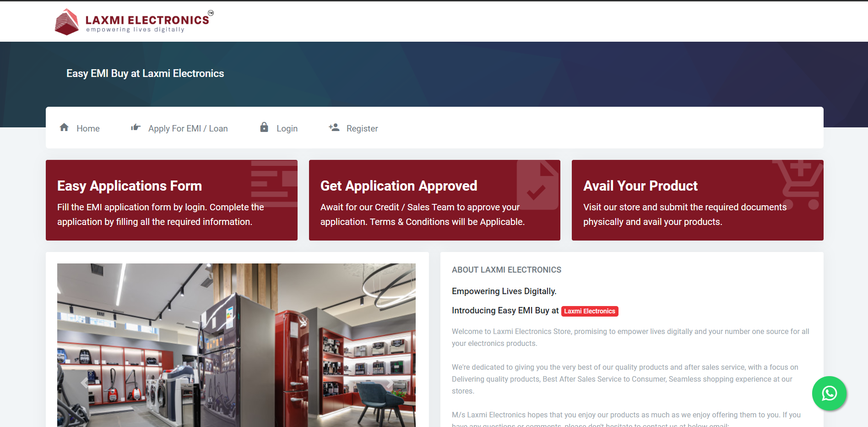
Task: Click the padlock icon beside Login
Action: [x=264, y=127]
